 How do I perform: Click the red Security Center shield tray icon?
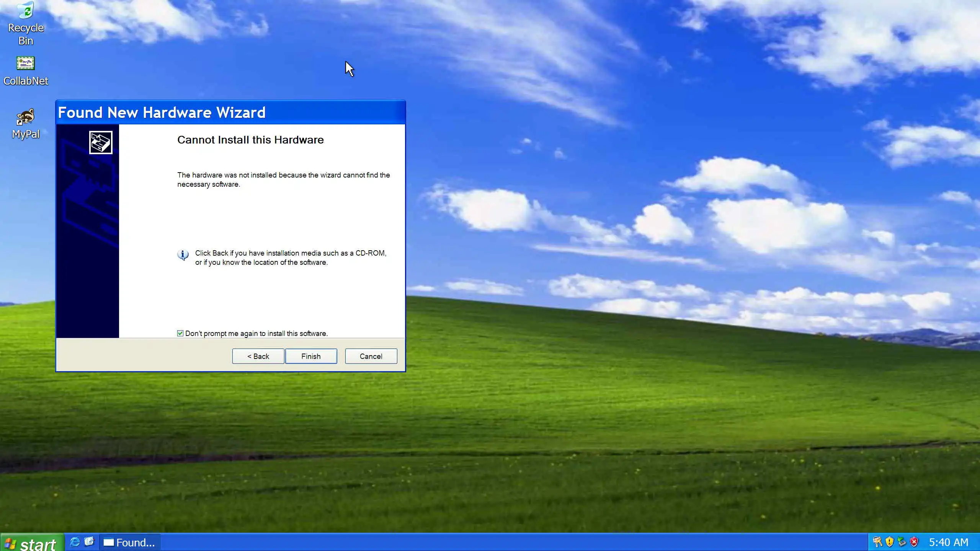(914, 542)
